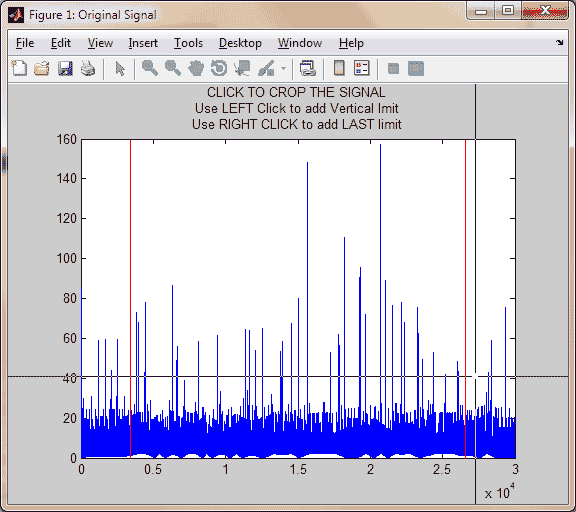Hide Plot Tools icon
The image size is (576, 512).
click(393, 69)
